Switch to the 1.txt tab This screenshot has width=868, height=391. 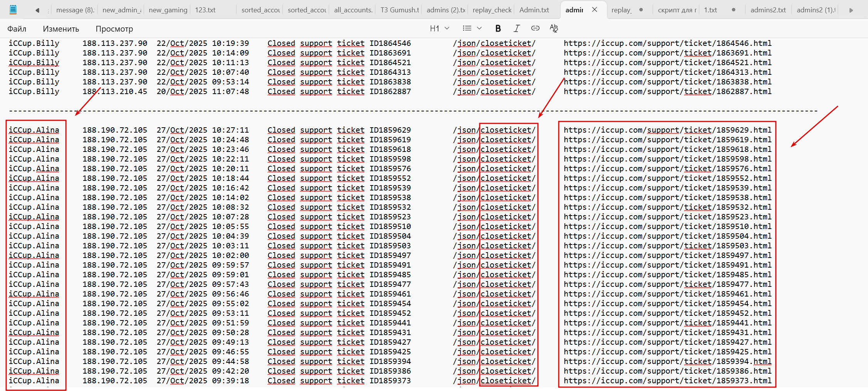pos(711,10)
